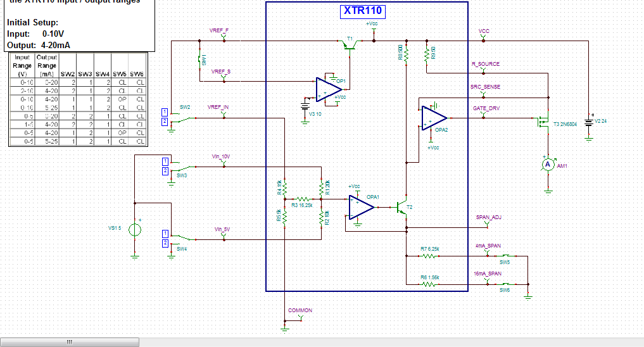
Task: Select resistor R8 500
Action: coord(407,54)
